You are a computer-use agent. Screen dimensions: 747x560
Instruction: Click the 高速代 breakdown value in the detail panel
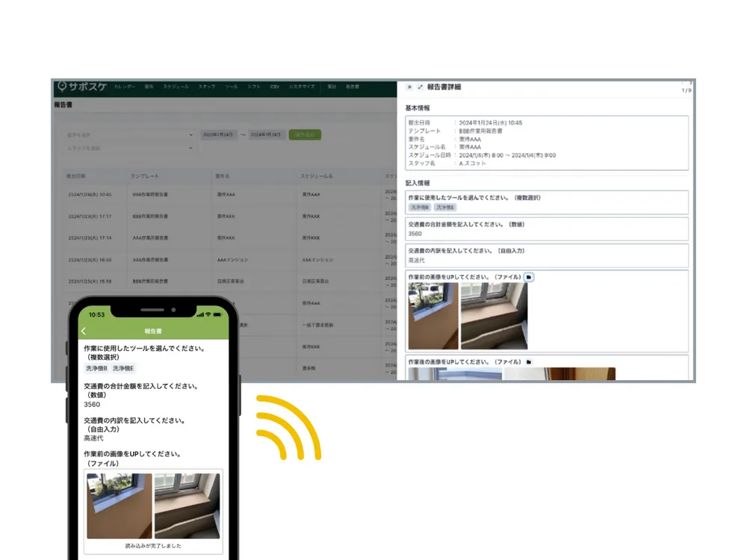pos(416,261)
